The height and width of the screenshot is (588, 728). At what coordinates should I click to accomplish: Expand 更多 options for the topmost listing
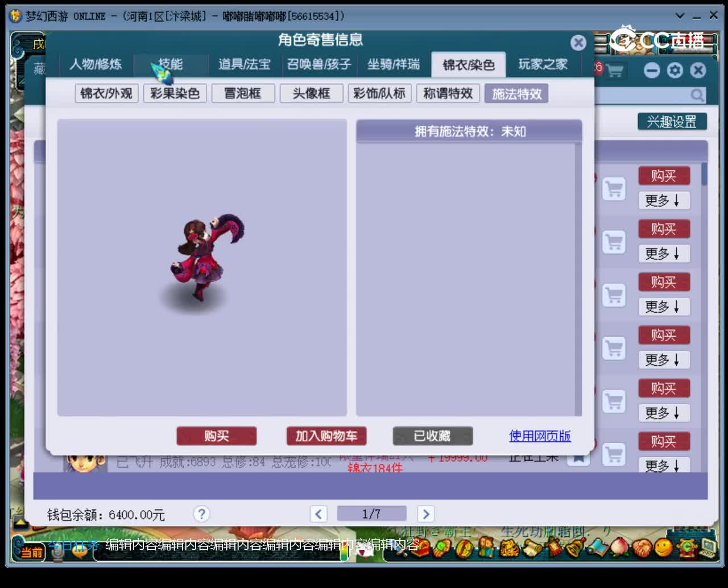point(664,200)
